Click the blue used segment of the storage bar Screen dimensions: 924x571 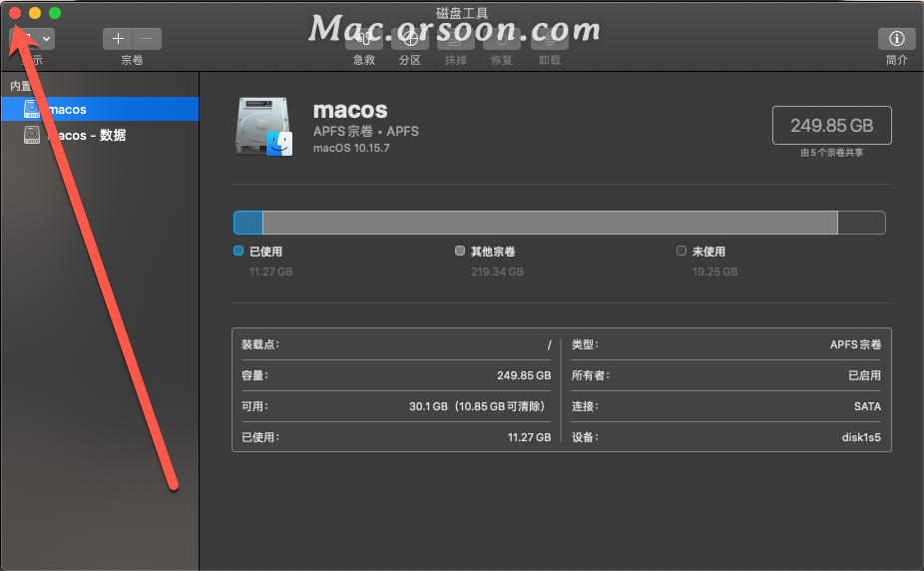(248, 223)
